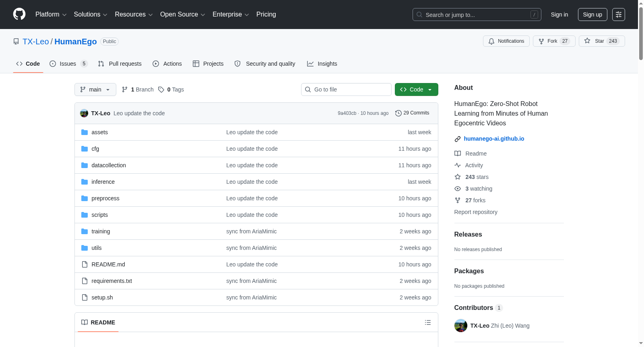
Task: Click the setup.sh file icon
Action: (85, 297)
